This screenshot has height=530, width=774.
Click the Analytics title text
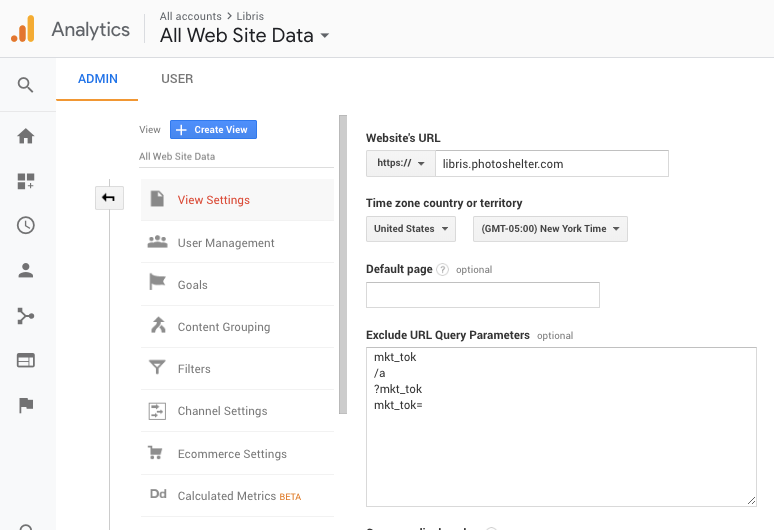click(91, 30)
